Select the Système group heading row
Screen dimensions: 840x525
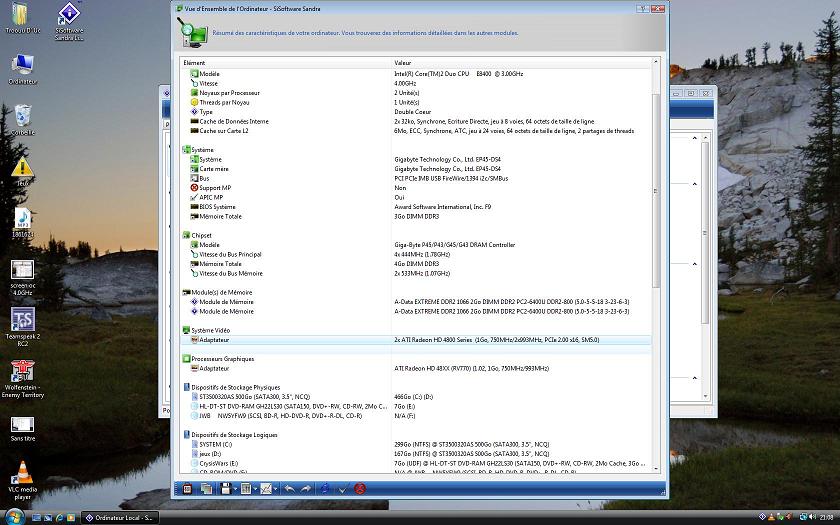coord(416,150)
